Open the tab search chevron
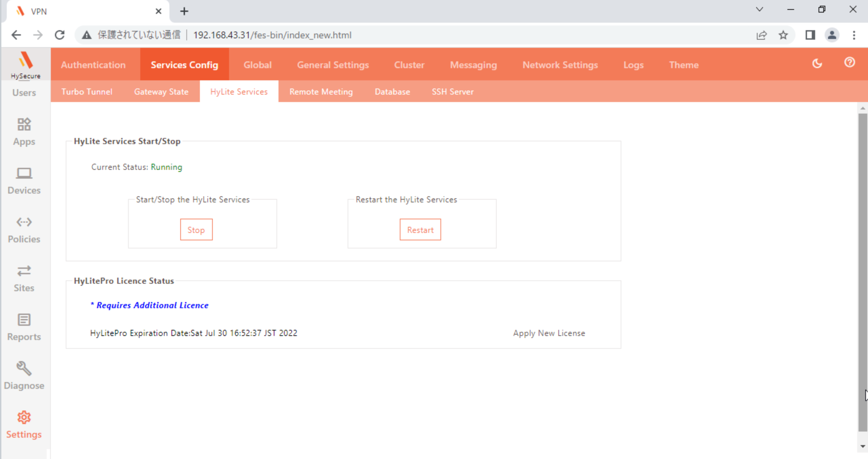This screenshot has height=459, width=868. click(x=760, y=9)
